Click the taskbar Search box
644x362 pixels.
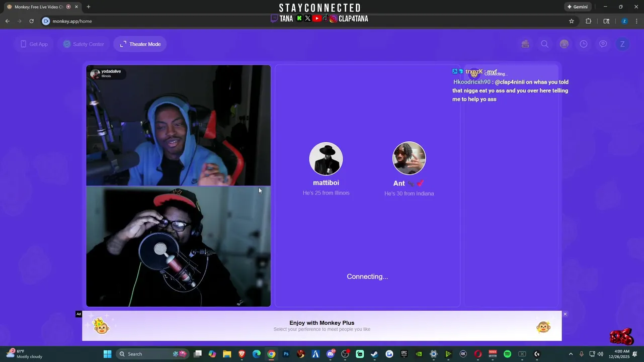click(152, 354)
